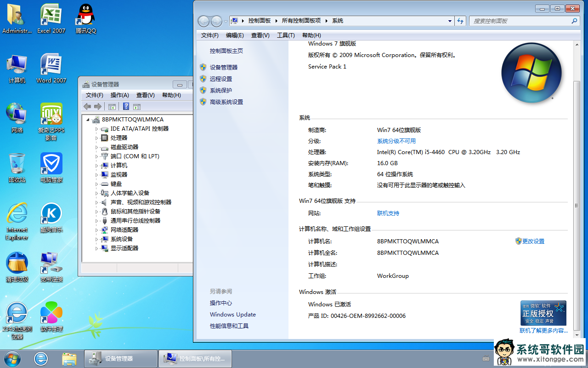Image resolution: width=588 pixels, height=368 pixels.
Task: Click 正版授权 genuine software badge
Action: tap(543, 313)
